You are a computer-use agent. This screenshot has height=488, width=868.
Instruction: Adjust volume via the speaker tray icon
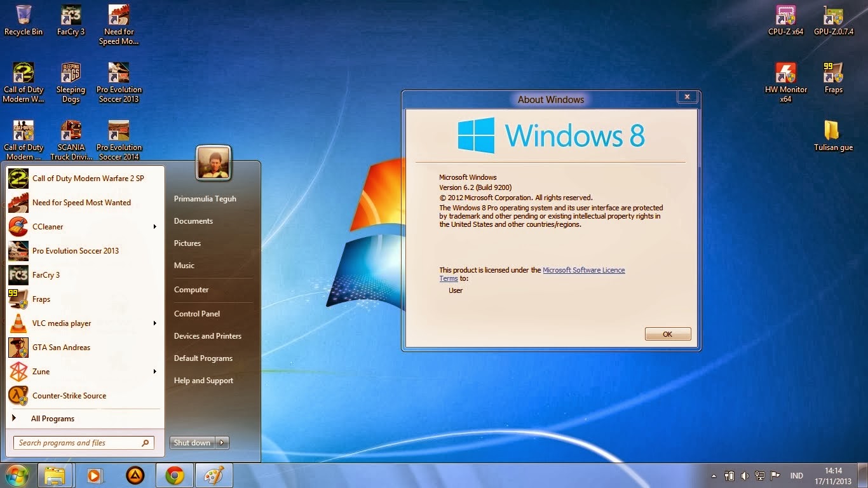point(745,475)
